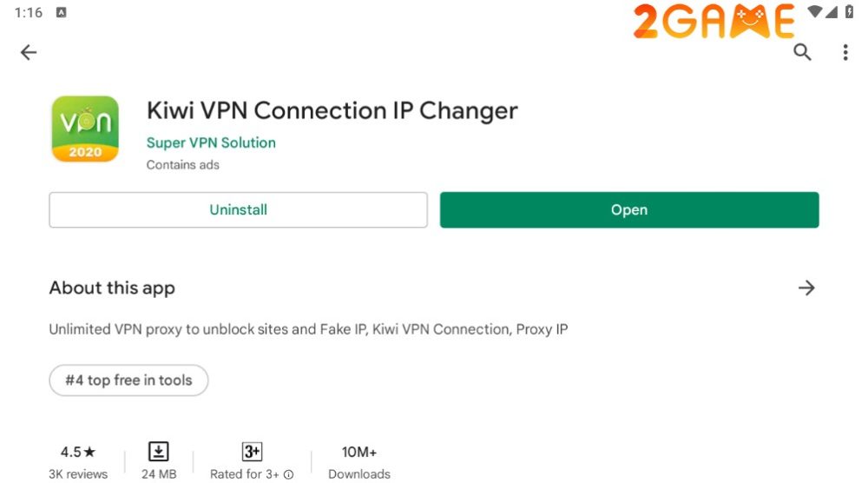Viewport: 868px width, 483px height.
Task: Click the keyboard indicator in status bar
Action: point(61,13)
